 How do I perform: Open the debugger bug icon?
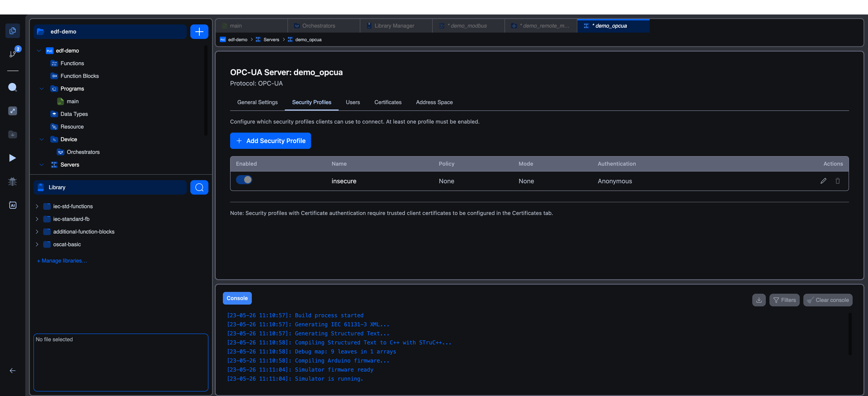(x=12, y=181)
